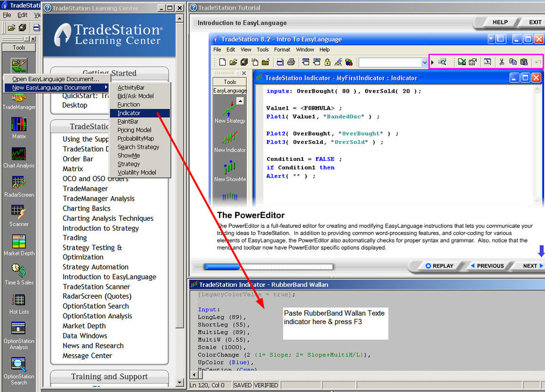Image resolution: width=545 pixels, height=392 pixels.
Task: Click New Indicator icon in tutorial shortcut bar
Action: pyautogui.click(x=230, y=138)
